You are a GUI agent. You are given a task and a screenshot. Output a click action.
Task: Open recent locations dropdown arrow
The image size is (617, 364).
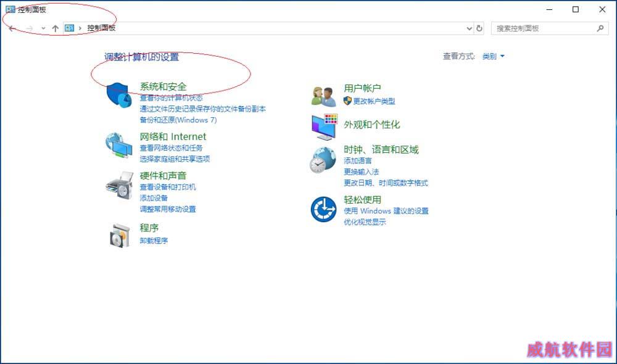pyautogui.click(x=43, y=28)
